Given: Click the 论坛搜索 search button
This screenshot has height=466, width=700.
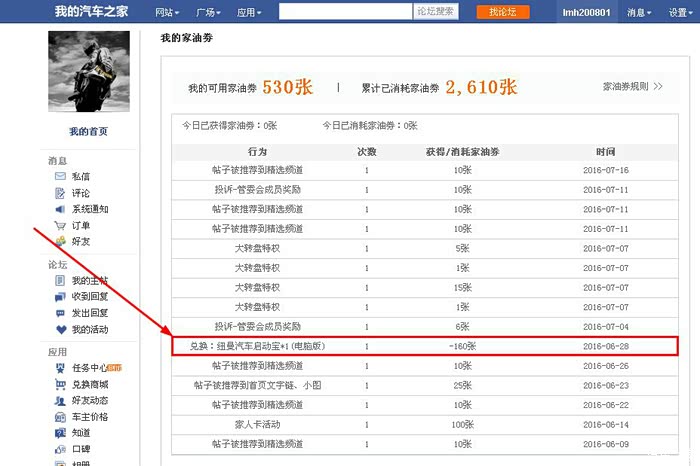Looking at the screenshot, I should coord(435,12).
